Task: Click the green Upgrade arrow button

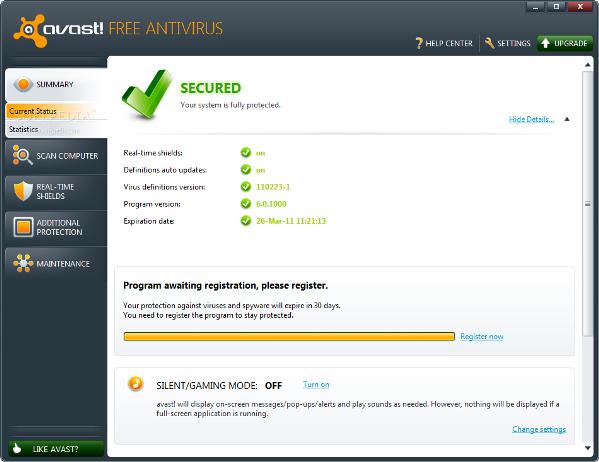Action: pos(565,43)
